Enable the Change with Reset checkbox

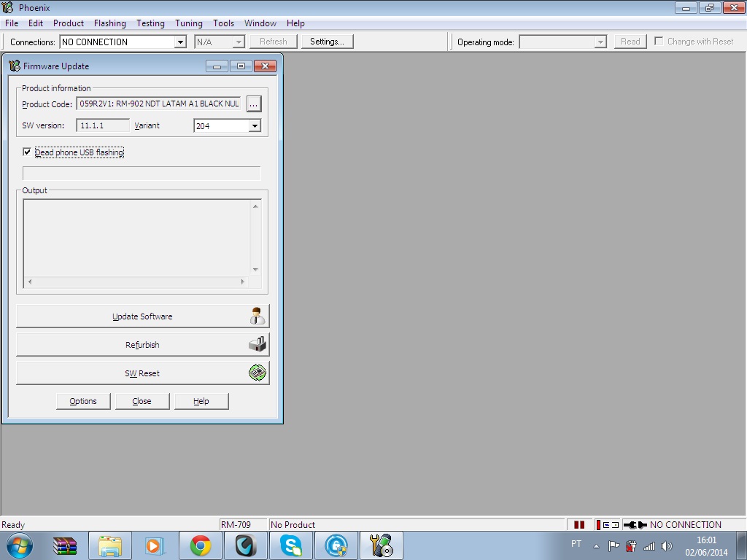pyautogui.click(x=659, y=41)
